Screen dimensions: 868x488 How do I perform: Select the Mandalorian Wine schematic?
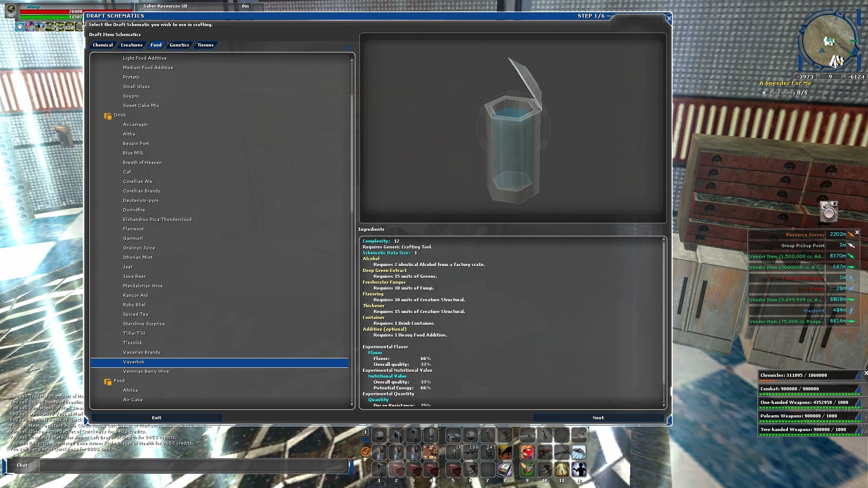tap(142, 286)
